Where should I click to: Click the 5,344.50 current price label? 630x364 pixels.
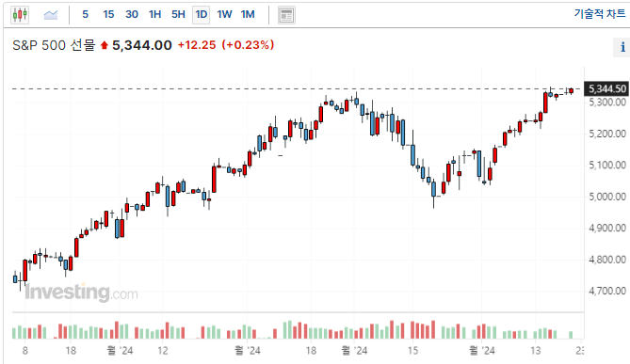[x=607, y=88]
